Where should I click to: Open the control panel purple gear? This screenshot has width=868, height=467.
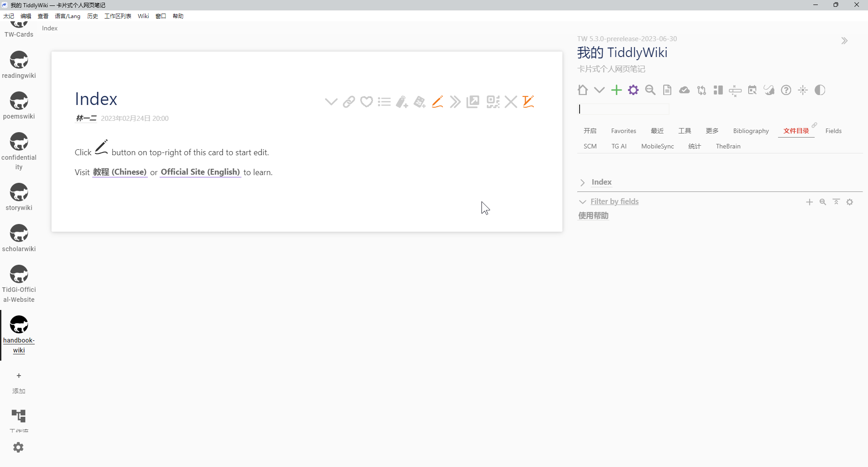pyautogui.click(x=633, y=90)
